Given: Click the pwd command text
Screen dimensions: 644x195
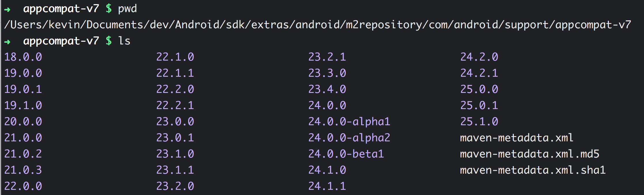Looking at the screenshot, I should pyautogui.click(x=127, y=9).
